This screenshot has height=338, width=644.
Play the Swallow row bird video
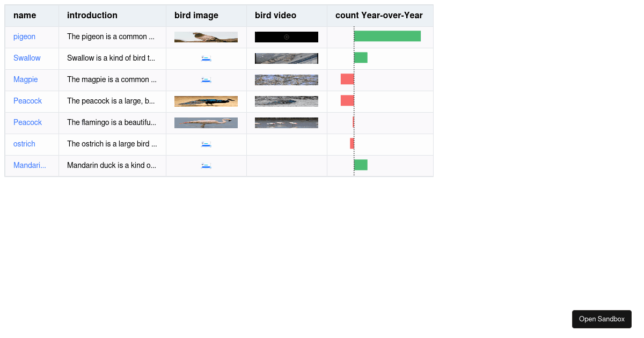click(287, 58)
